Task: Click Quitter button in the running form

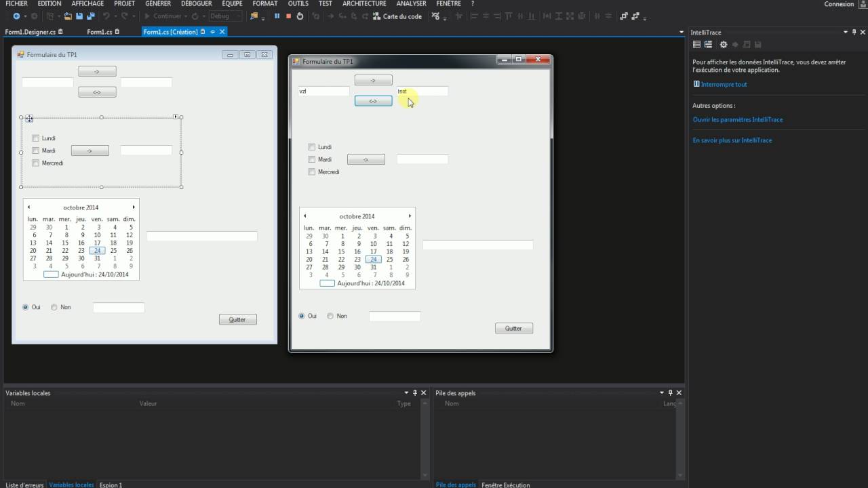Action: pos(514,328)
